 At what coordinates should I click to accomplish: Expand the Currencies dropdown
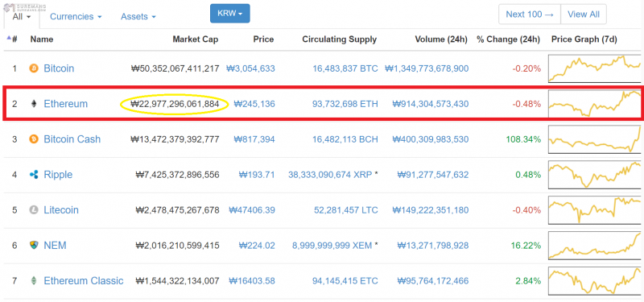click(x=76, y=17)
